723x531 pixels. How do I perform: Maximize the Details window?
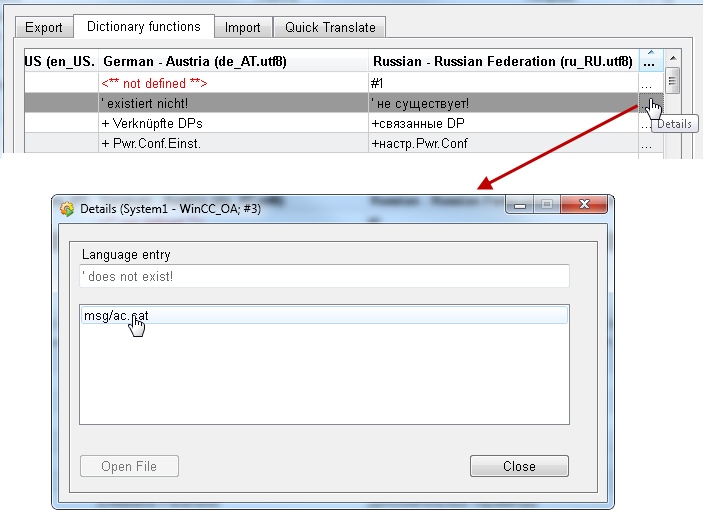tap(547, 204)
